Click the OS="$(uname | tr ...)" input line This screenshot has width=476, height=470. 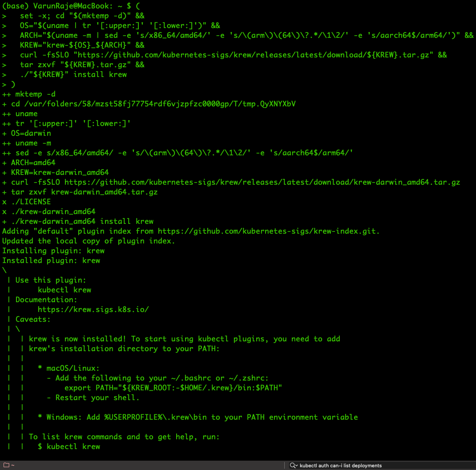[120, 25]
